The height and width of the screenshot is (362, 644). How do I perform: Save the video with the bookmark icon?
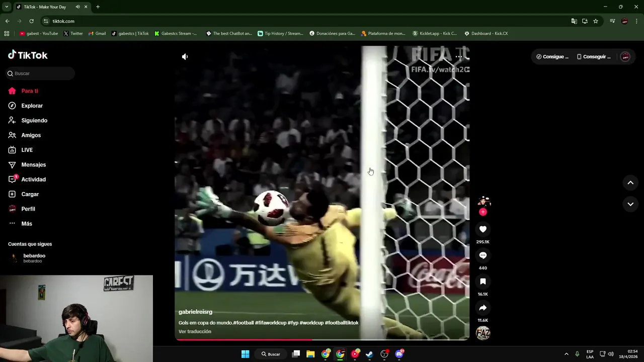(x=483, y=282)
